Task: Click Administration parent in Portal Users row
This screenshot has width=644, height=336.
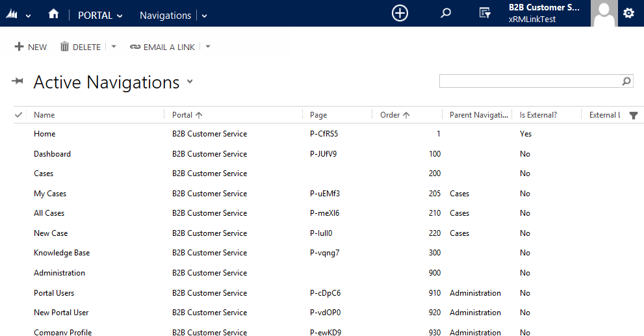Action: [x=475, y=293]
